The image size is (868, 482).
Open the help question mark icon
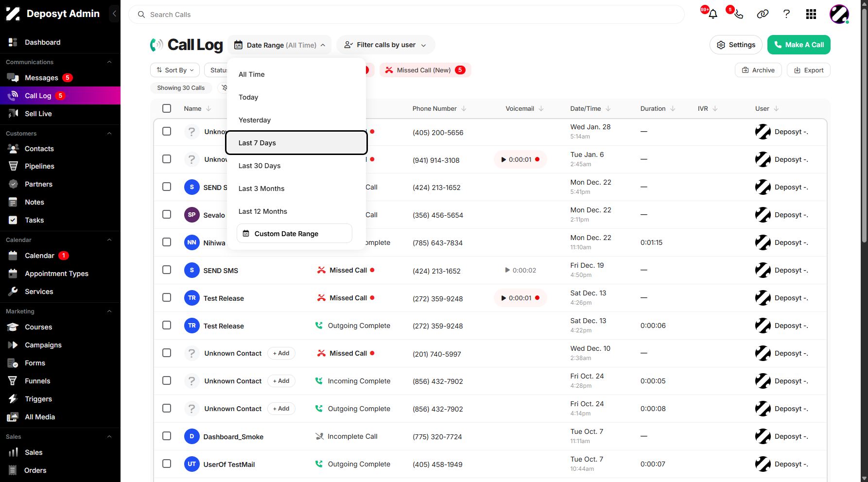coord(786,14)
